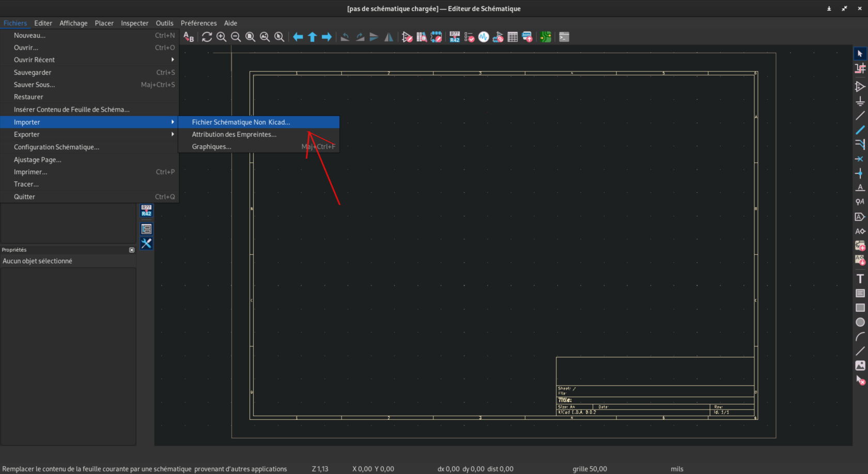
Task: Open scripting console
Action: [564, 37]
